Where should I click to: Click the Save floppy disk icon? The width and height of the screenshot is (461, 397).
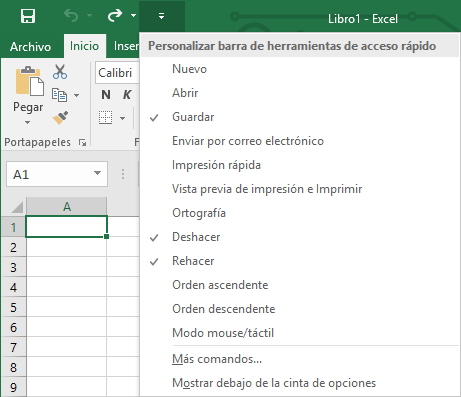coord(28,16)
